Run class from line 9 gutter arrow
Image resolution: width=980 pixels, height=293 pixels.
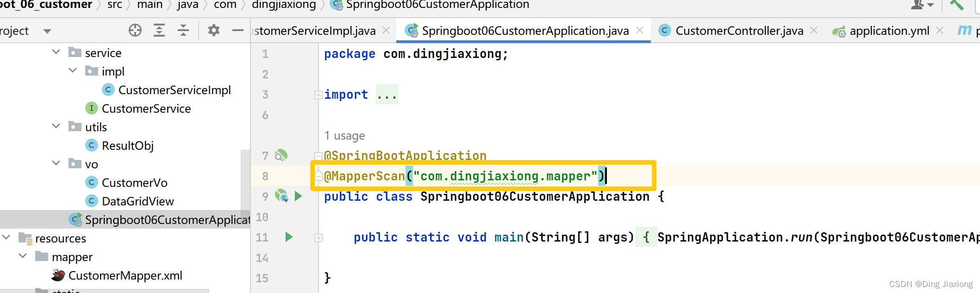(x=299, y=196)
